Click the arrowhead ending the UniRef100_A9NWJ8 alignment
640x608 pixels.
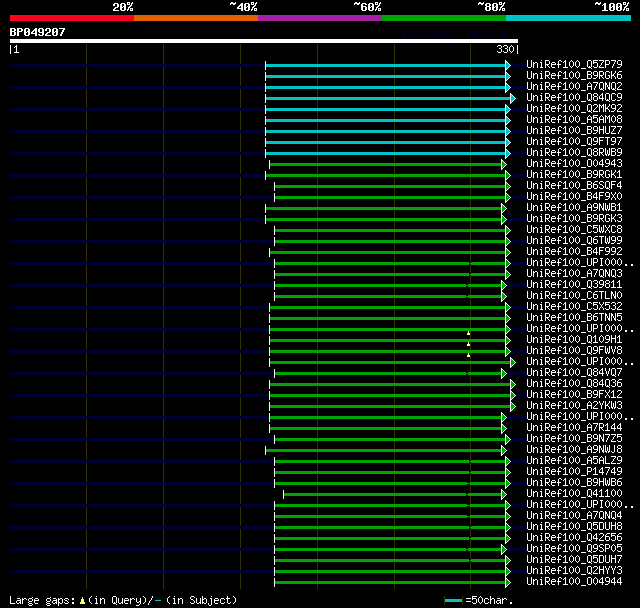pyautogui.click(x=504, y=450)
